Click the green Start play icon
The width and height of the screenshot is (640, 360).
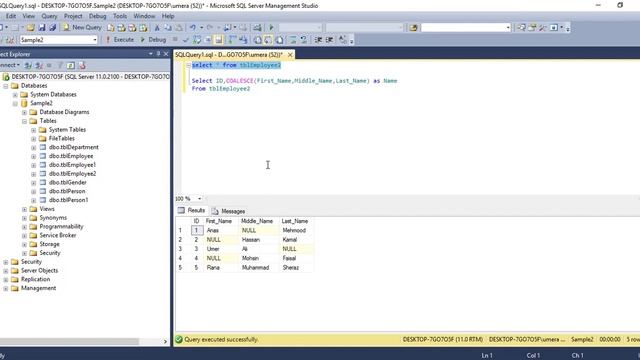coord(271,27)
